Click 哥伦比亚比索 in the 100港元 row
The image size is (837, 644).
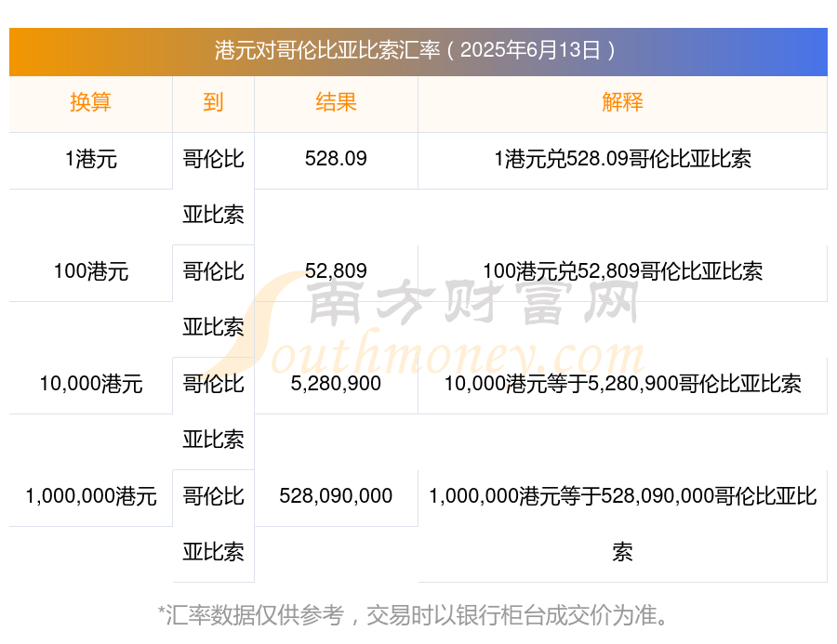click(x=213, y=299)
